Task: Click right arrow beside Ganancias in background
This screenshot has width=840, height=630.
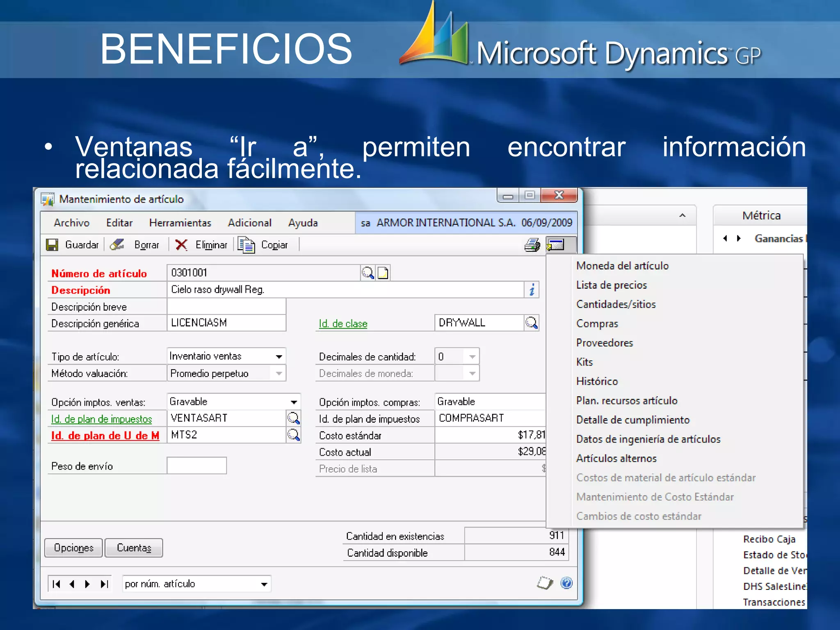Action: click(739, 238)
